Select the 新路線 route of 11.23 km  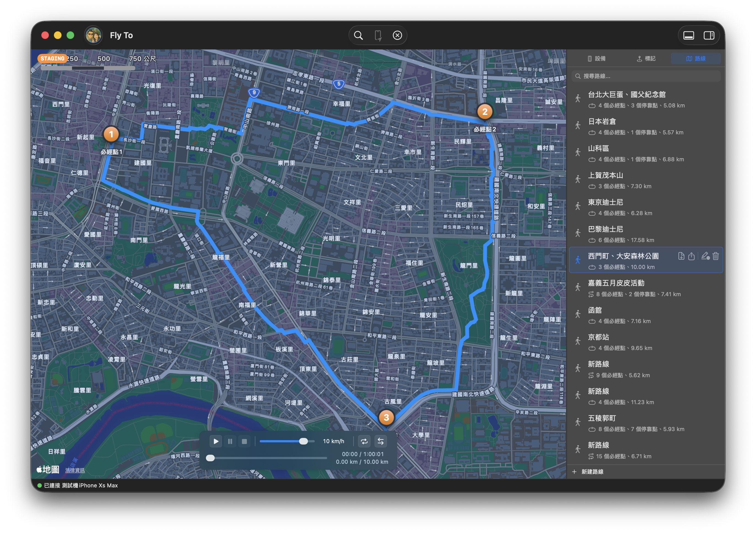[x=646, y=396]
